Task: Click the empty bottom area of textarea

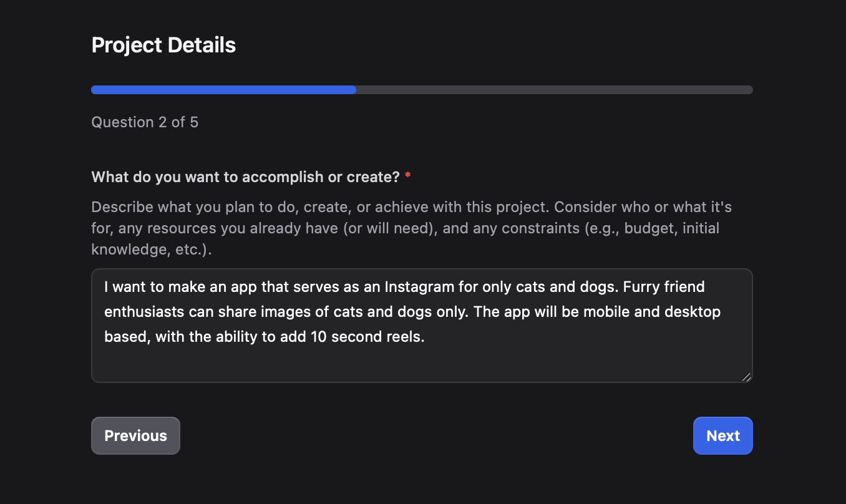Action: tap(422, 365)
